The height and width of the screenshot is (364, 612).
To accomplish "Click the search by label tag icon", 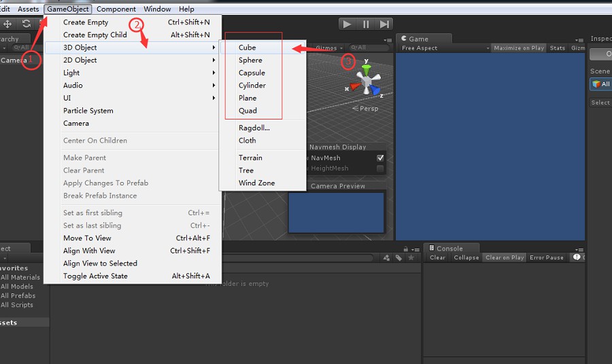I will coord(398,257).
